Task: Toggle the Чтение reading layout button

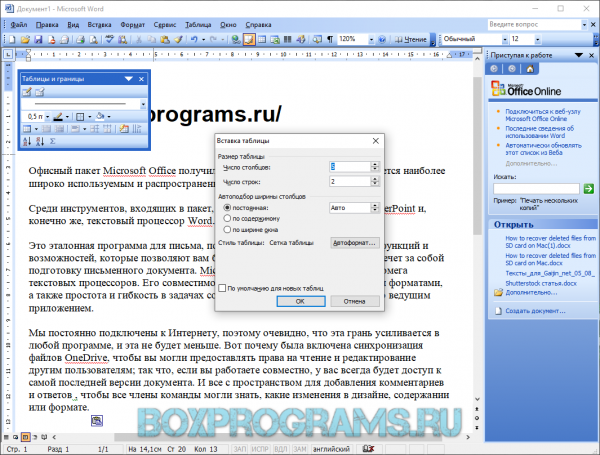Action: [x=411, y=39]
